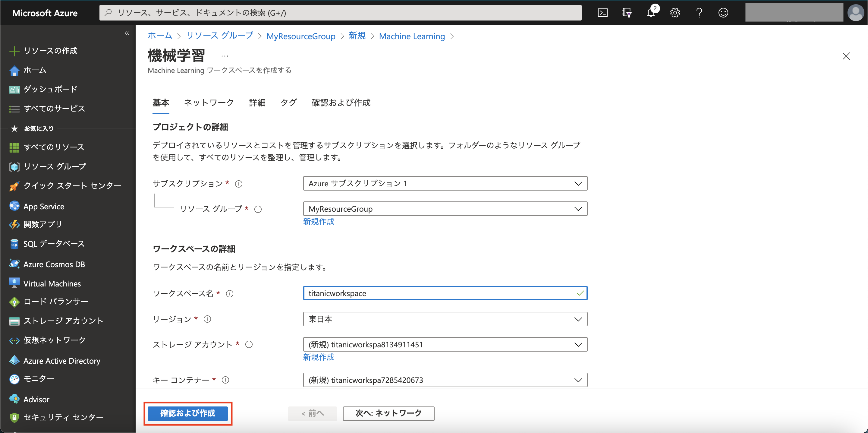Open Azure Cosmos DB service

(x=54, y=264)
